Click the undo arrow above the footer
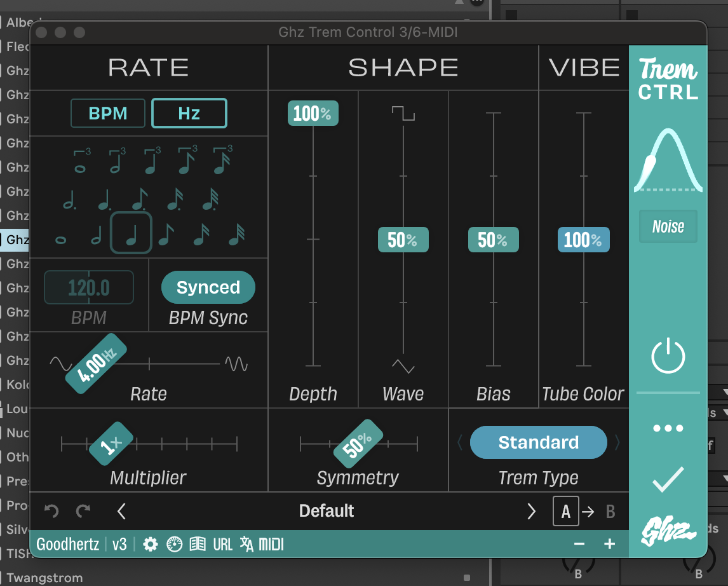Image resolution: width=728 pixels, height=586 pixels. (x=51, y=511)
